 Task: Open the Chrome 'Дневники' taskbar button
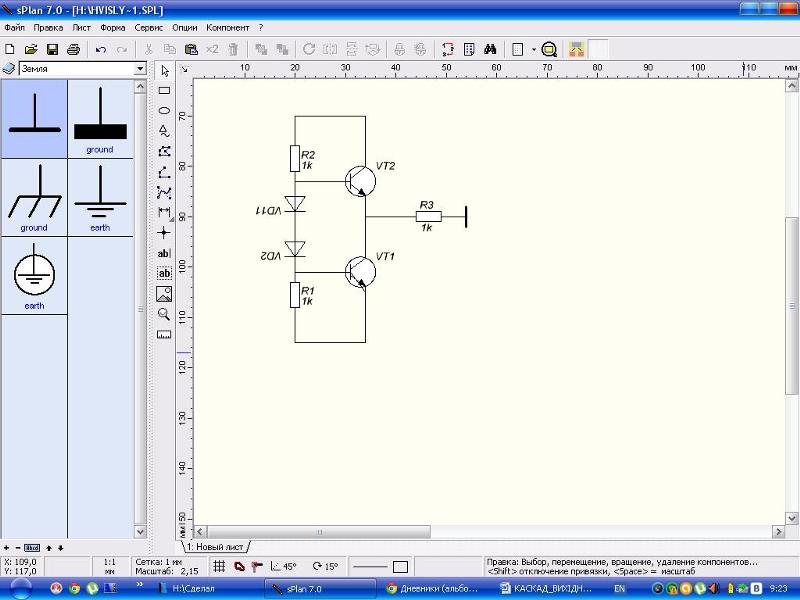[432, 588]
